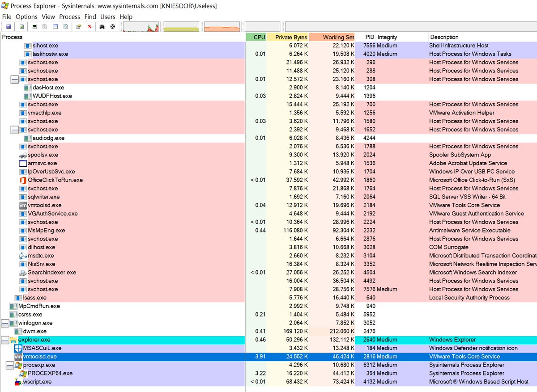
Task: Sort by the Process column header
Action: (x=123, y=37)
